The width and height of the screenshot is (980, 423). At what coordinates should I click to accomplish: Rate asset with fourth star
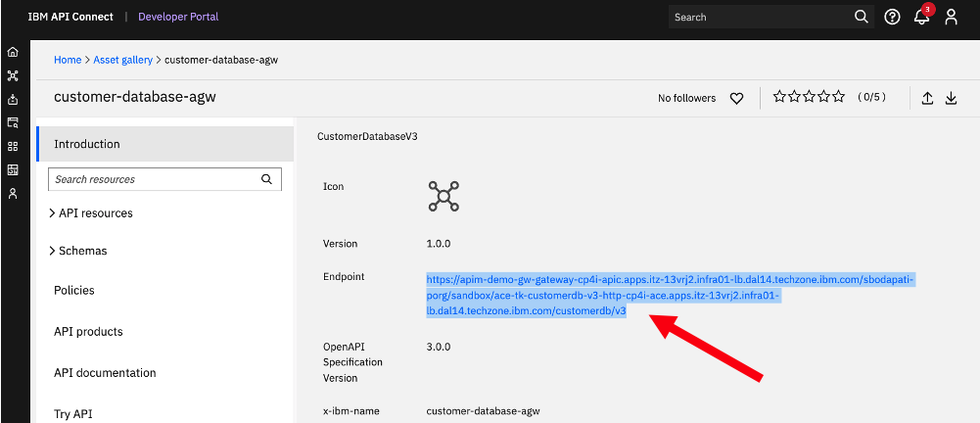[824, 97]
